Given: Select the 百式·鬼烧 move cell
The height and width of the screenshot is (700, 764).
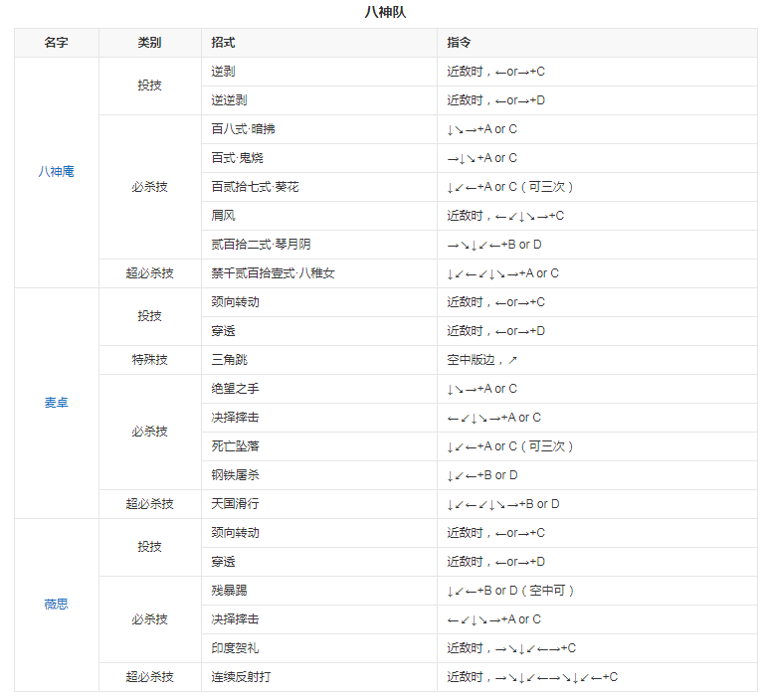Looking at the screenshot, I should pos(237,158).
